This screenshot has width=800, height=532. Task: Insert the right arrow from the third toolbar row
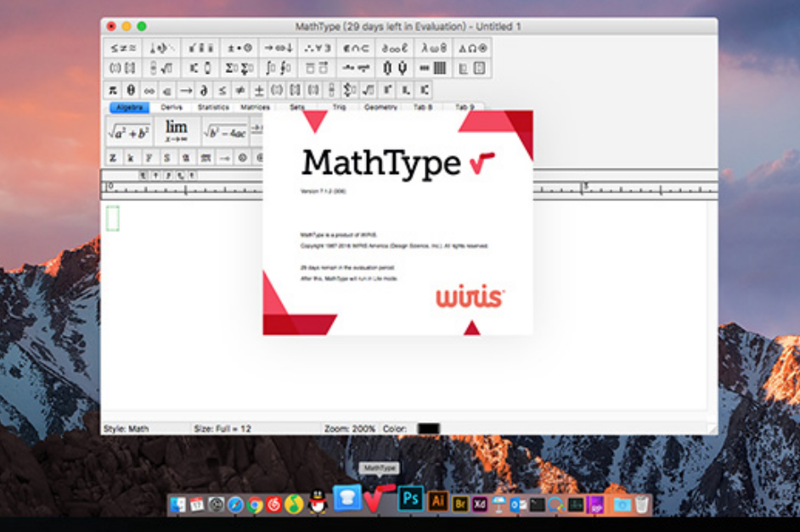(186, 90)
